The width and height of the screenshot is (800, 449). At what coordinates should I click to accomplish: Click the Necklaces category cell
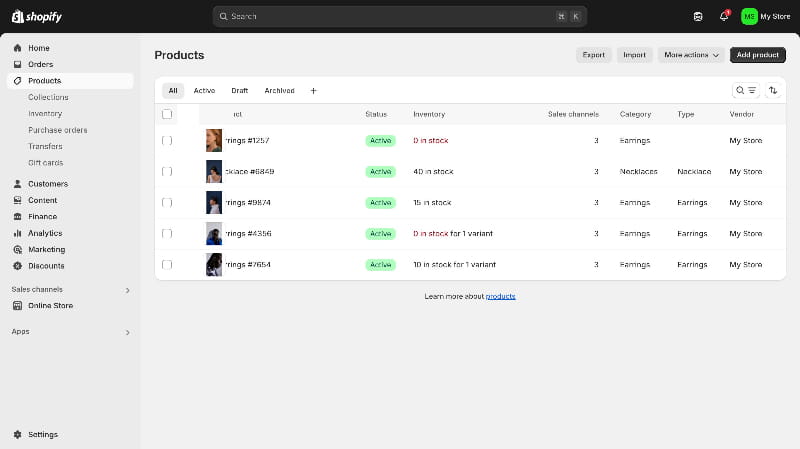638,171
